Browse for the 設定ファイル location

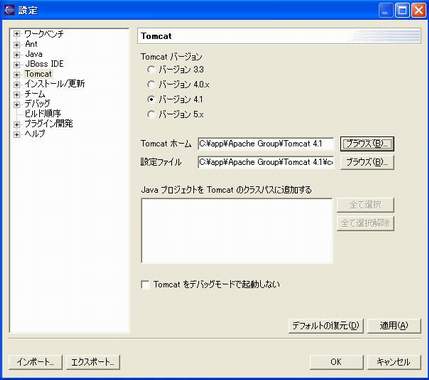367,162
